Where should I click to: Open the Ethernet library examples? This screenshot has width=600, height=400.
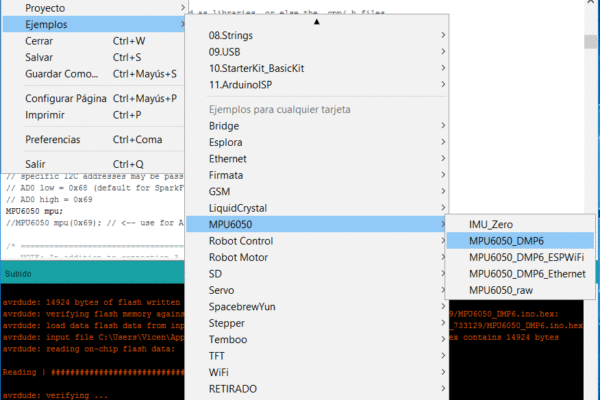click(x=317, y=158)
